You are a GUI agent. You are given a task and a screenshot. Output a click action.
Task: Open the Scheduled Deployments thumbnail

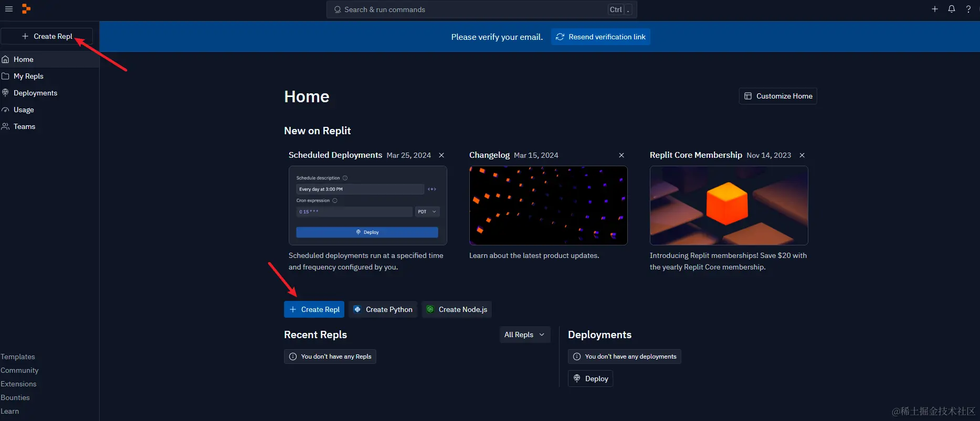368,206
